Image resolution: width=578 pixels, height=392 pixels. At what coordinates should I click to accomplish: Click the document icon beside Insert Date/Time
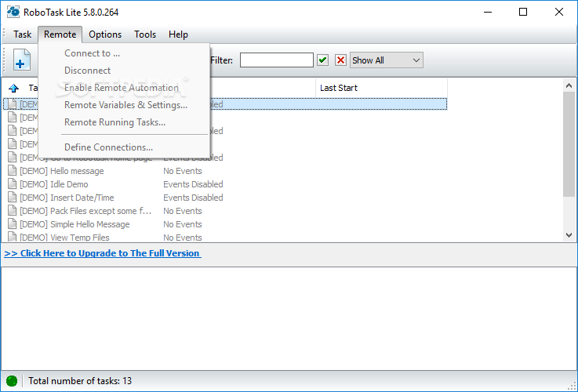[13, 197]
